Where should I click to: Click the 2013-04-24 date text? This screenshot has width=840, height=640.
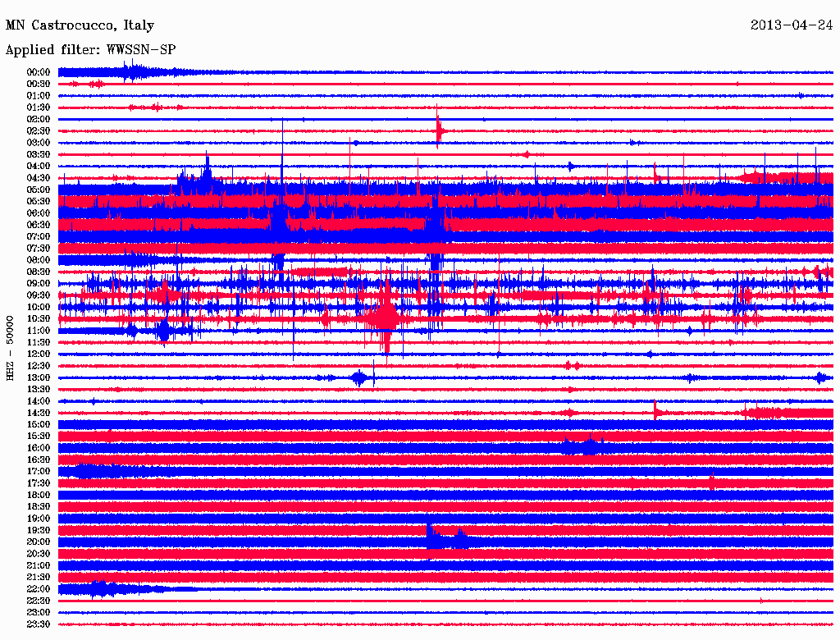click(792, 25)
